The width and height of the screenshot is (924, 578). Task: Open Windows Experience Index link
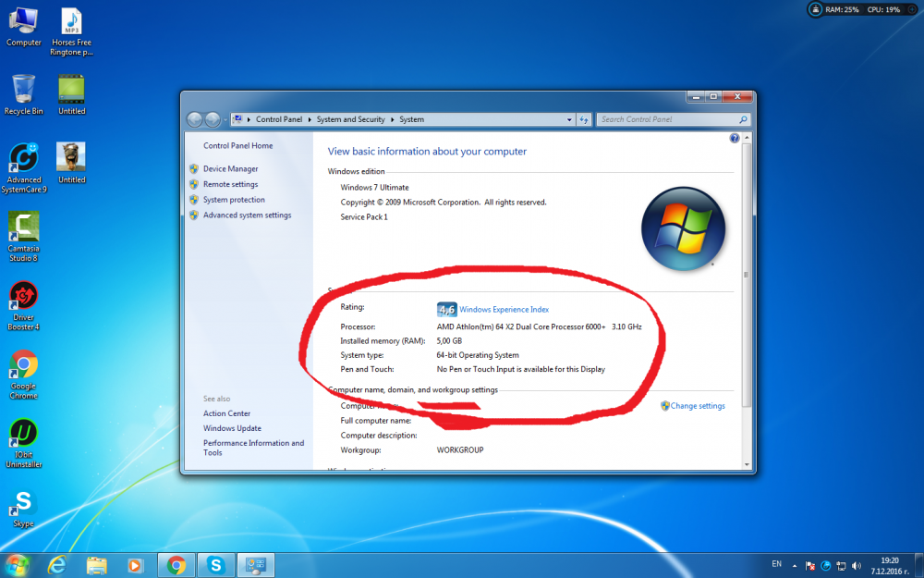(504, 309)
